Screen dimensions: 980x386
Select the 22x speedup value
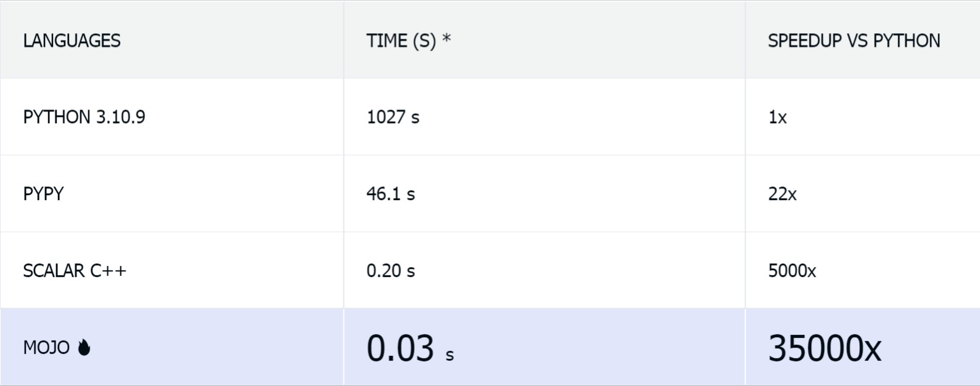point(782,194)
